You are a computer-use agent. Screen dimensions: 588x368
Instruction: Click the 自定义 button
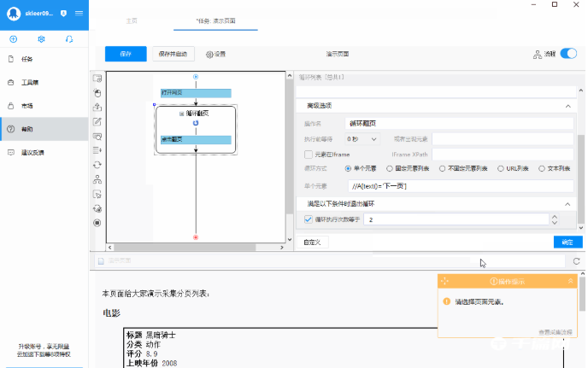pos(312,242)
